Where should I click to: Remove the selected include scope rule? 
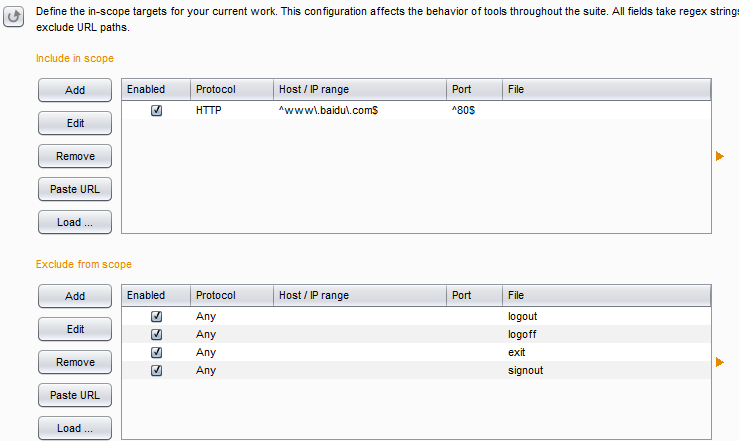pyautogui.click(x=75, y=156)
